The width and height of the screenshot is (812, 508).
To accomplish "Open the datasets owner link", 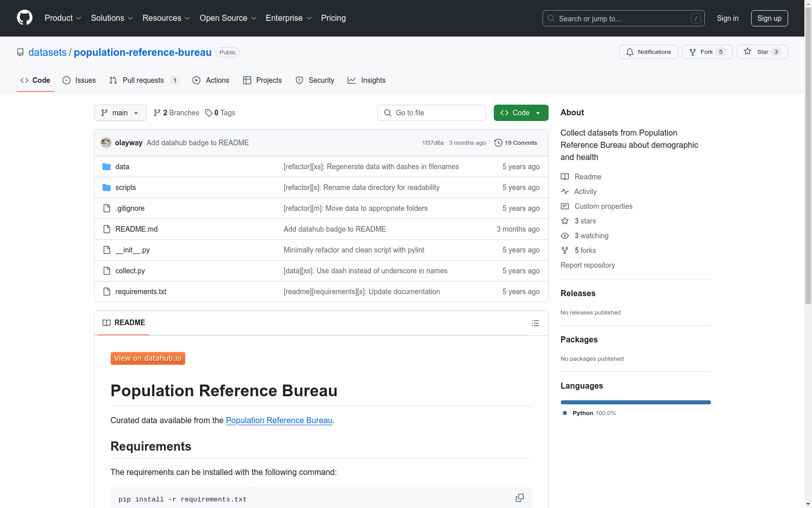I will tap(47, 52).
